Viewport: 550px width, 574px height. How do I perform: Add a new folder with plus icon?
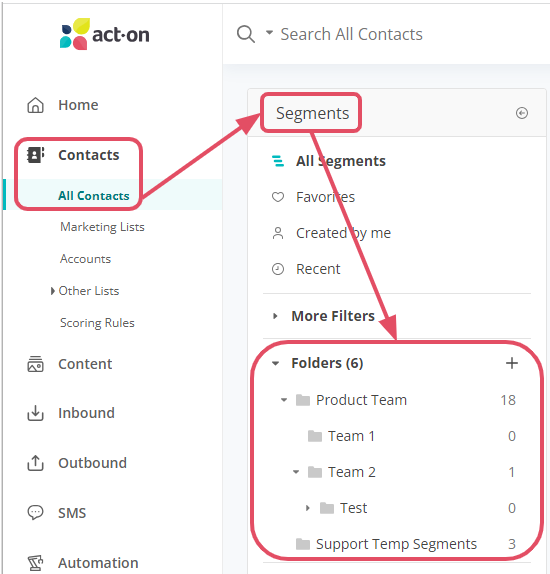(x=512, y=363)
